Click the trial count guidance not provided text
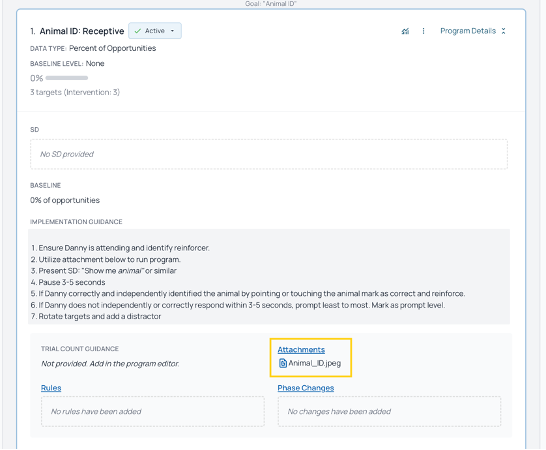The width and height of the screenshot is (546, 450). coord(110,364)
